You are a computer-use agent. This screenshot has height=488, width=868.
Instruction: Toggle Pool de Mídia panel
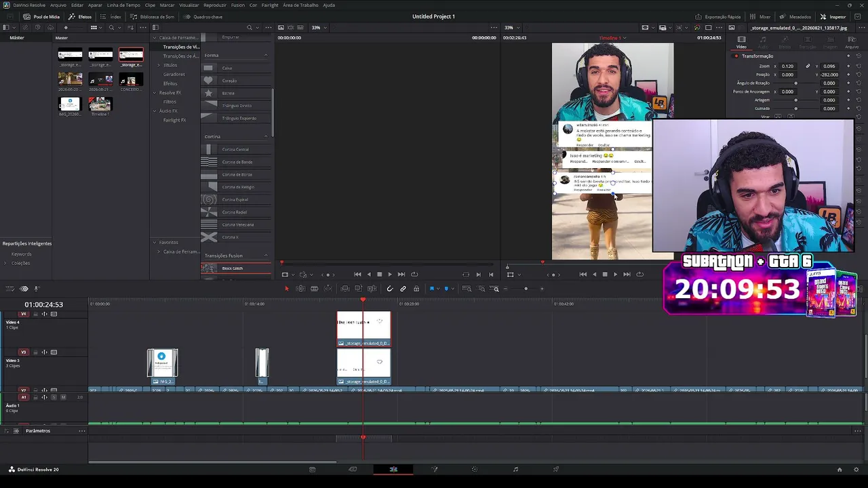pos(41,16)
